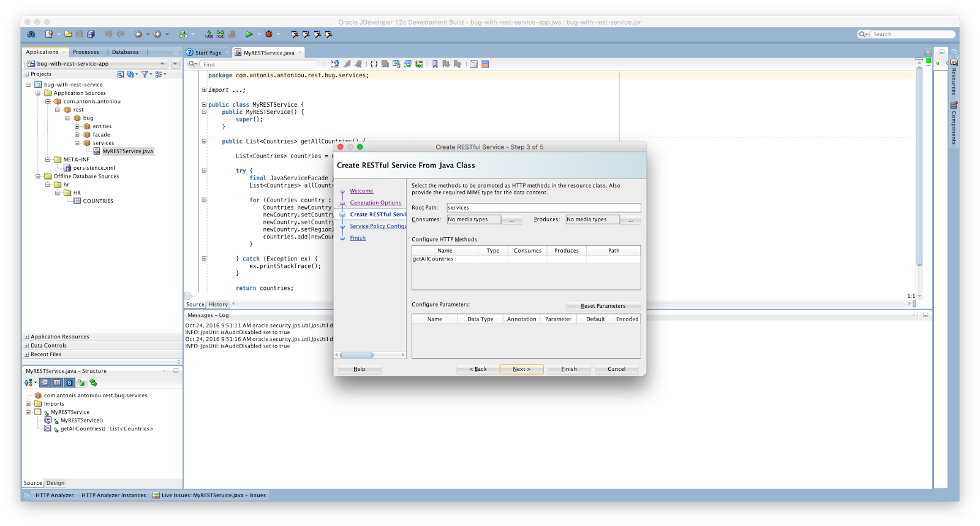The width and height of the screenshot is (980, 526).
Task: Click the Back button in wizard dialog
Action: pos(478,369)
